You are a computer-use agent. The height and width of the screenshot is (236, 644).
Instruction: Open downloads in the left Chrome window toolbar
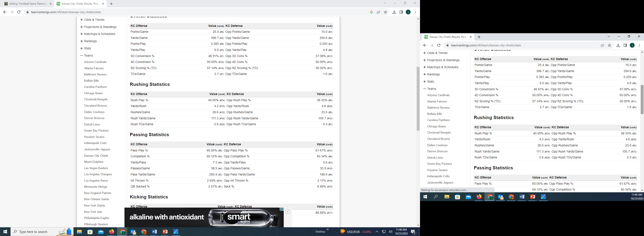click(x=394, y=12)
